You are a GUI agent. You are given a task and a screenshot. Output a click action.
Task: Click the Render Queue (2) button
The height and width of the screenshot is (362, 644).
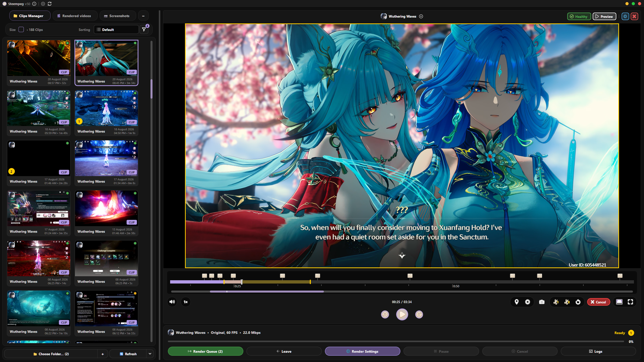coord(205,351)
